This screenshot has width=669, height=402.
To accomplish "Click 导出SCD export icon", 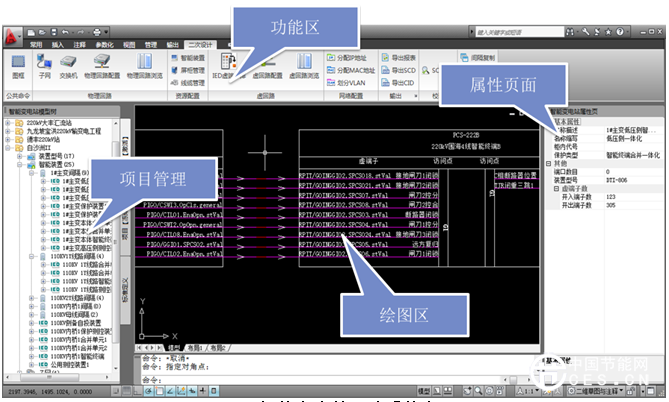I will (x=405, y=71).
